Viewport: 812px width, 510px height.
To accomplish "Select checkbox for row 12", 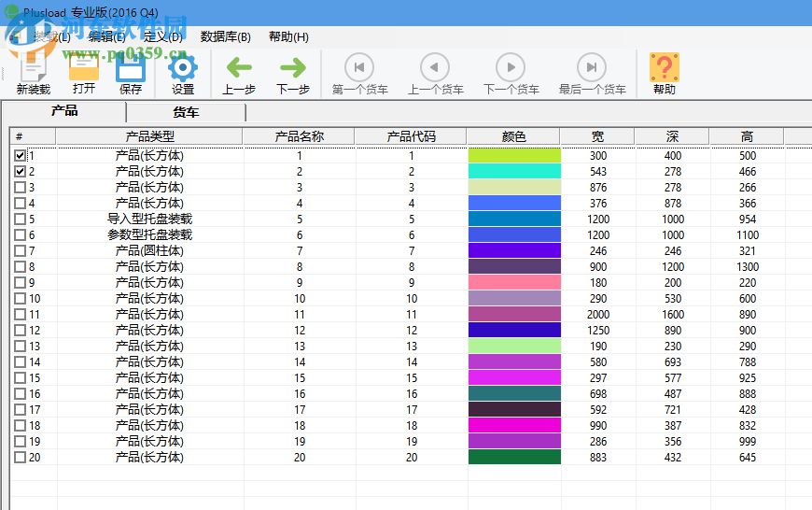I will (20, 330).
